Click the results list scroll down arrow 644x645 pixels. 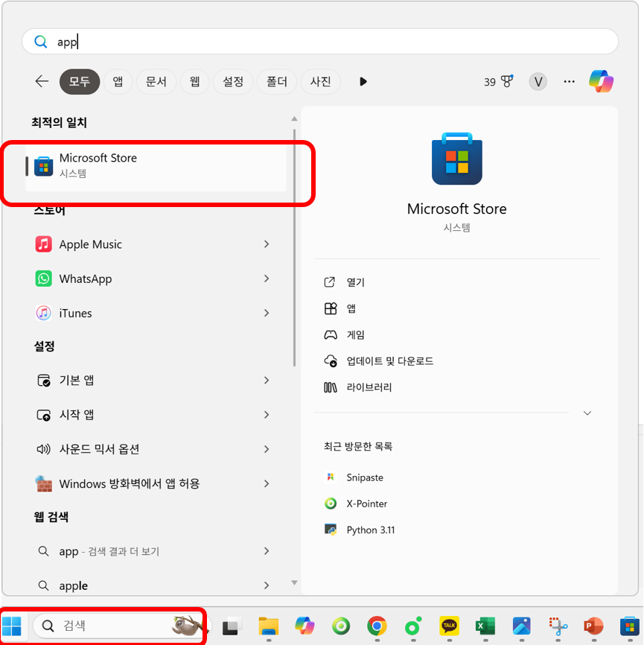(294, 582)
